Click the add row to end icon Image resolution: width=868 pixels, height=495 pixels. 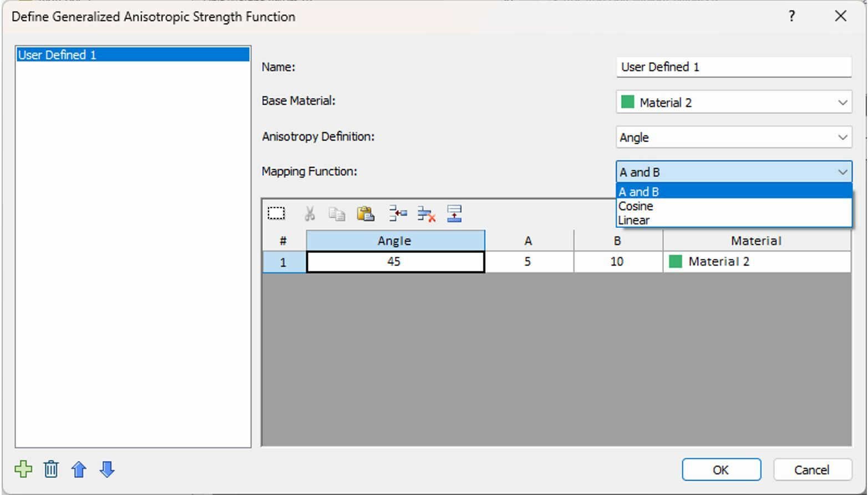point(454,213)
